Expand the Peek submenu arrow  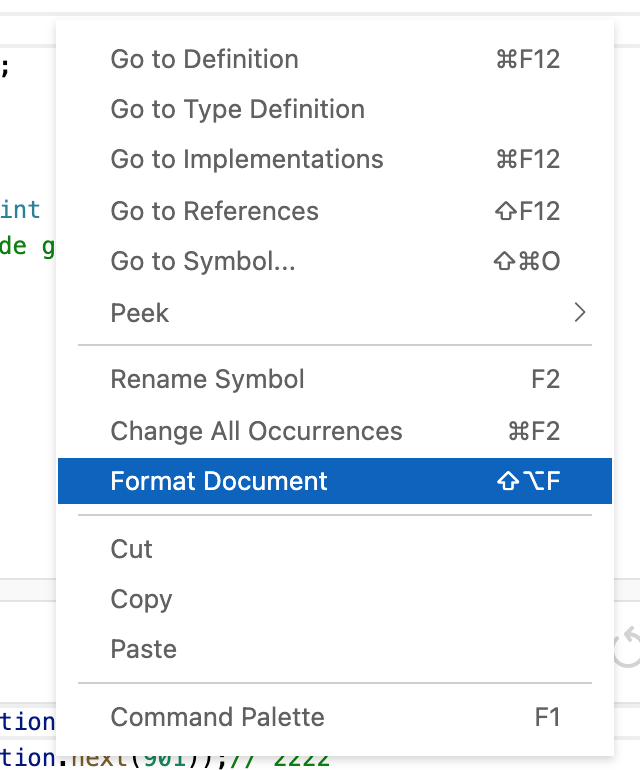pos(579,313)
